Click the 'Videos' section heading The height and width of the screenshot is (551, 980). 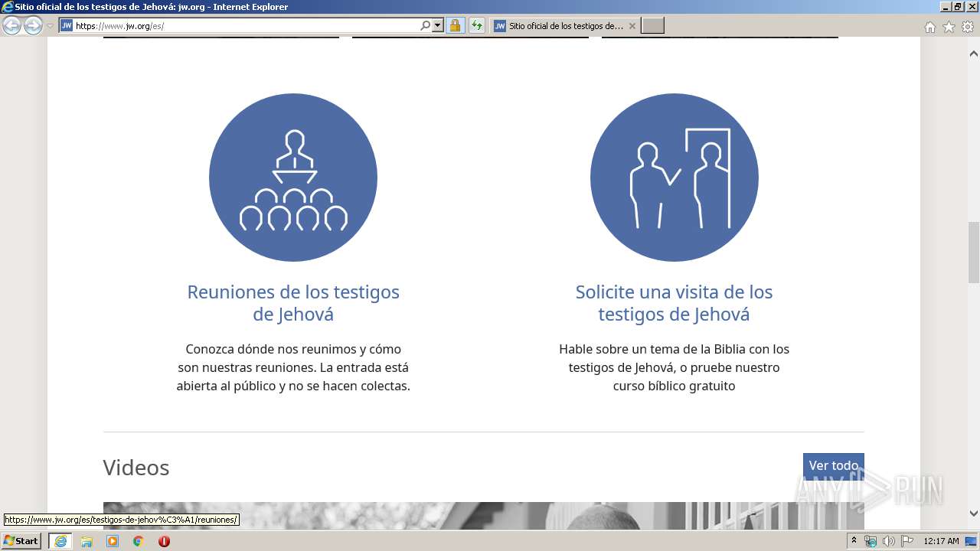(x=136, y=468)
